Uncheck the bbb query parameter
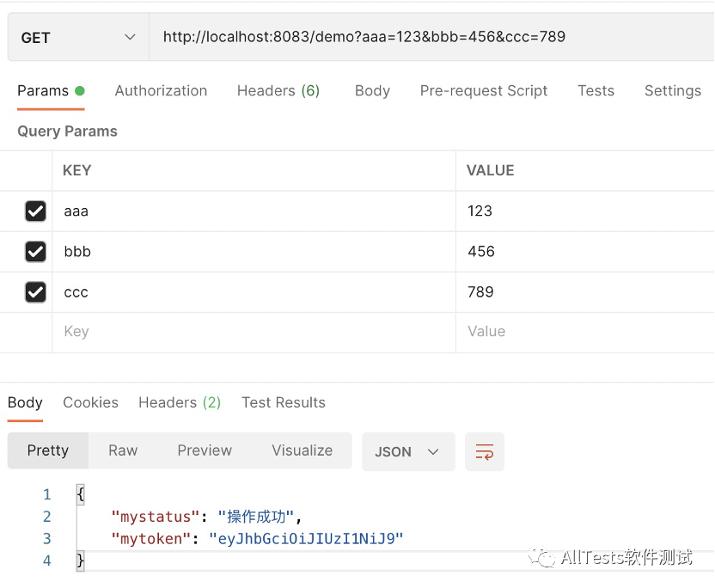Screen dimensions: 715x588 35,252
